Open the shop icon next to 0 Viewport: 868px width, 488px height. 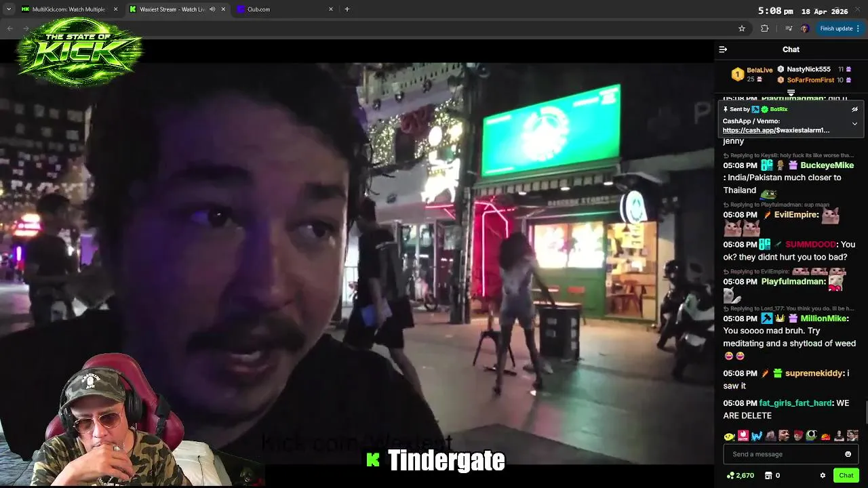tap(768, 476)
